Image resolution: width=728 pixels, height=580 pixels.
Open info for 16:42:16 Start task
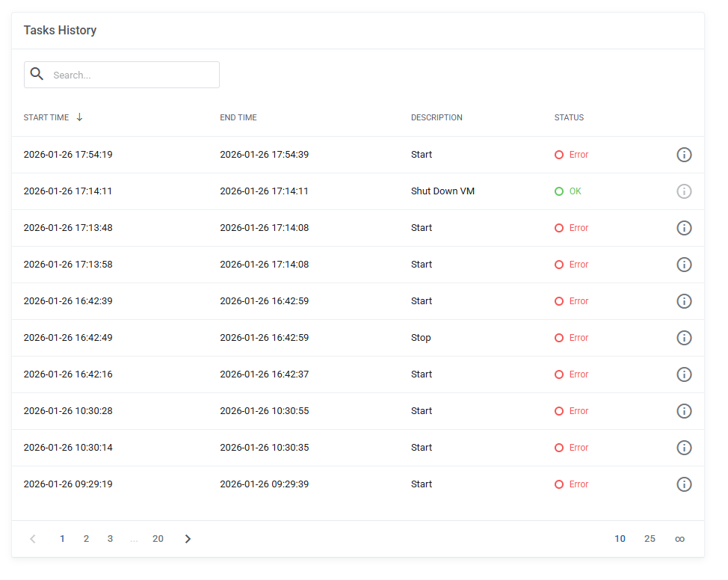point(684,374)
